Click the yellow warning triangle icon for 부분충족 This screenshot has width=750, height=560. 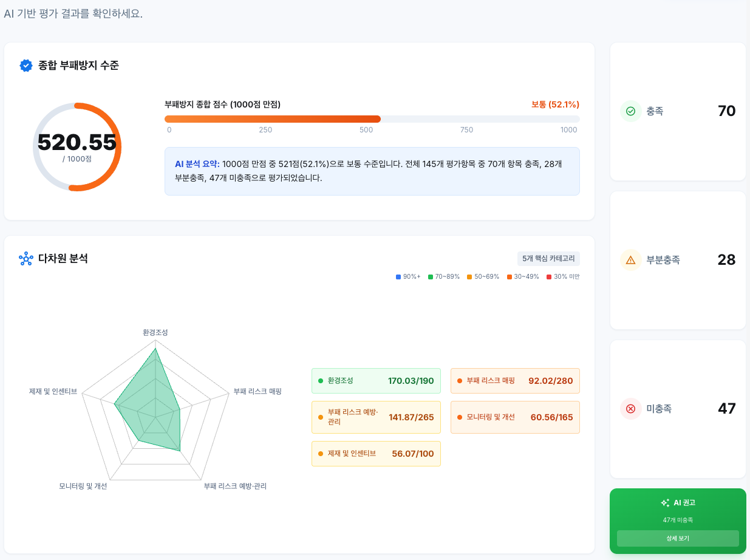tap(630, 260)
